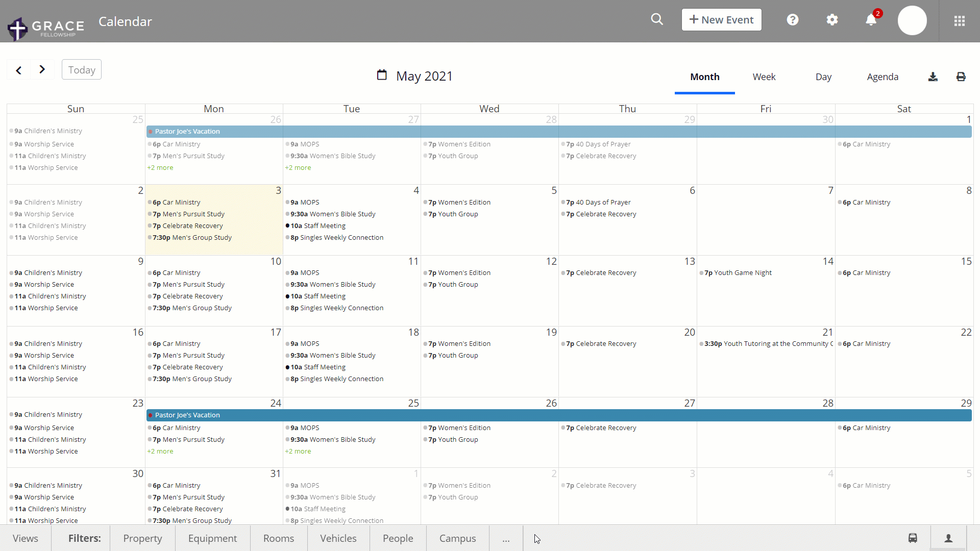Click the bus icon in bottom bar
Viewport: 980px width, 551px height.
[913, 538]
